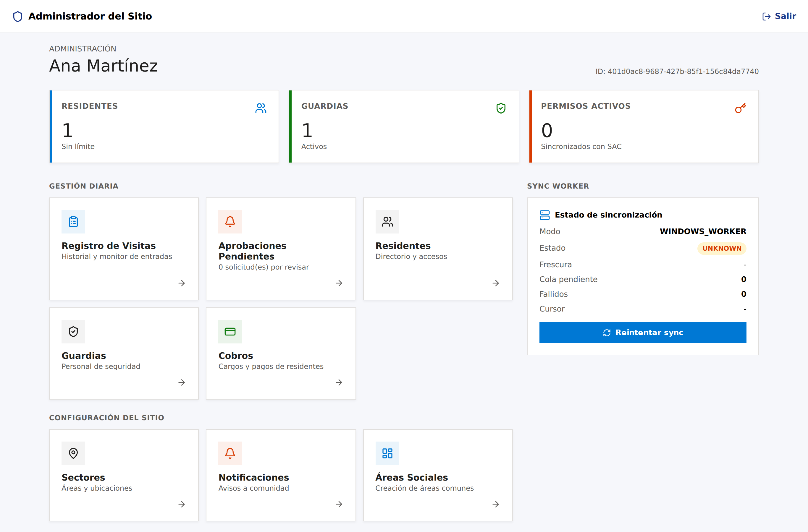Open the Aprobaciones Pendientes title
This screenshot has width=808, height=532.
[x=252, y=251]
